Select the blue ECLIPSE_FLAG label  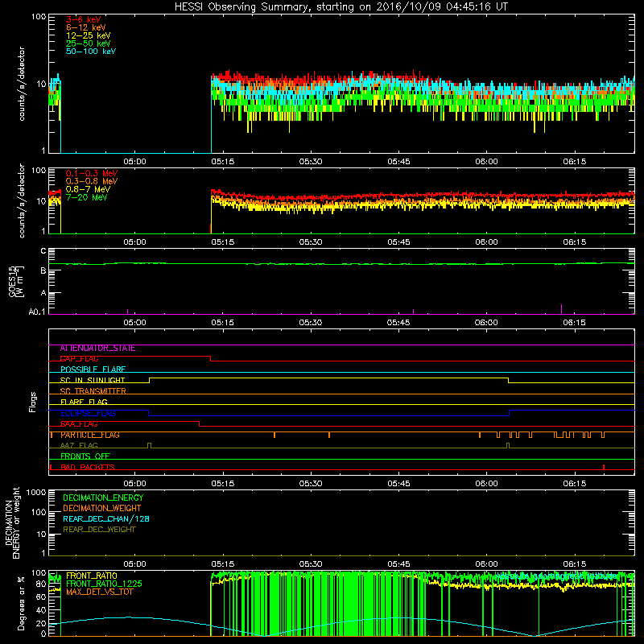coord(88,413)
